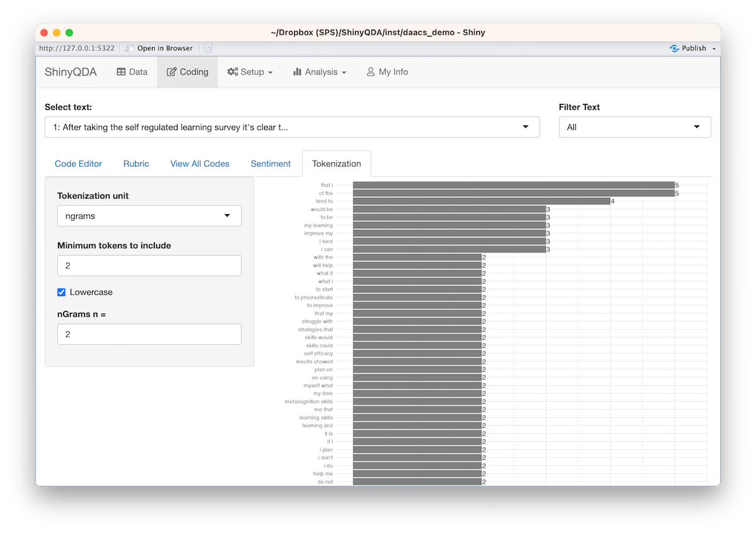Open the Filter Text dropdown
The height and width of the screenshot is (533, 756).
635,127
